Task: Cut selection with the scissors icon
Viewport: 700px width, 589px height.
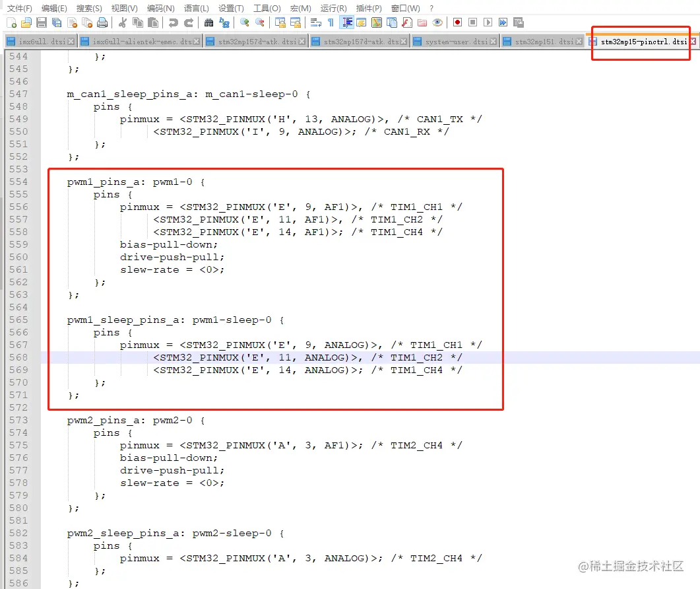Action: pyautogui.click(x=123, y=22)
